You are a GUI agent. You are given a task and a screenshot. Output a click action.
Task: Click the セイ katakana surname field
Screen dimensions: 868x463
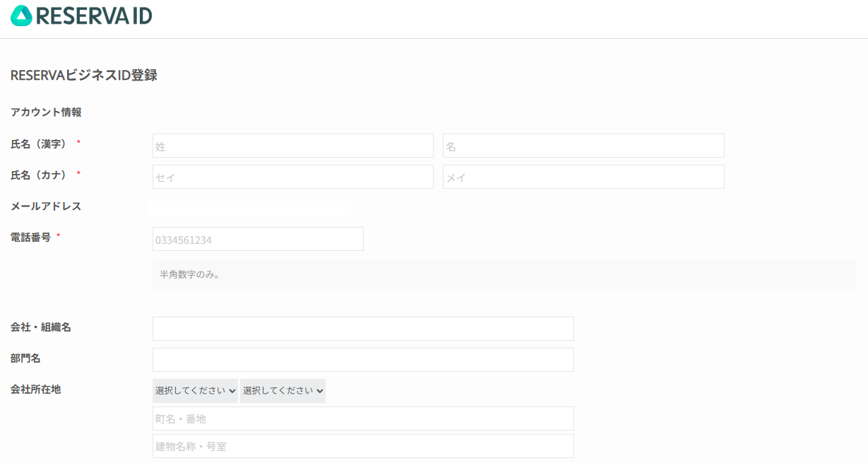[x=292, y=177]
